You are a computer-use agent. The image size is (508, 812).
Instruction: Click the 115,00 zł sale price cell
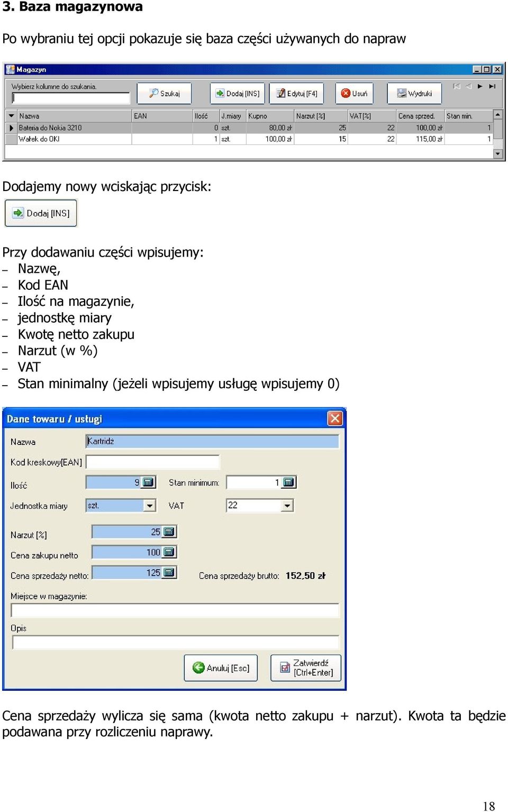click(421, 139)
